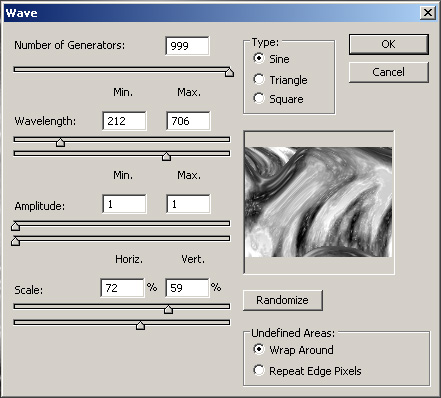441x398 pixels.
Task: Click the Randomize button
Action: (x=283, y=300)
